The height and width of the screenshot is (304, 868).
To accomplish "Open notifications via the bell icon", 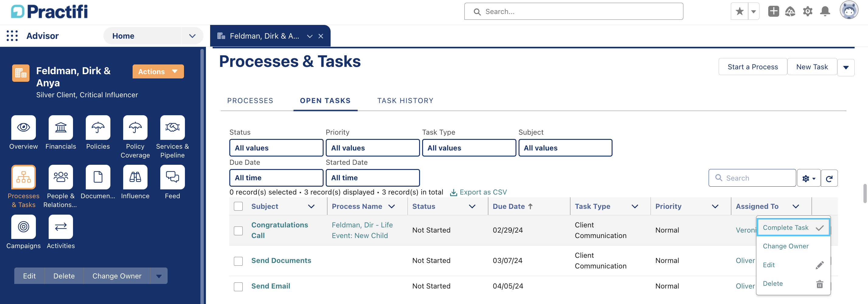I will (825, 11).
